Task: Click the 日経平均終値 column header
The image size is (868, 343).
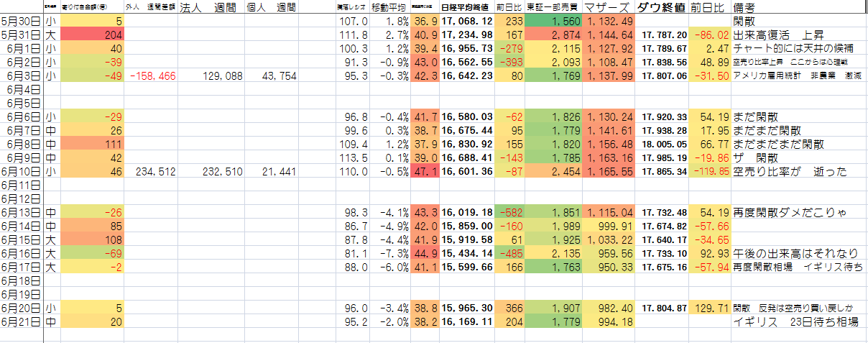Action: pos(465,9)
